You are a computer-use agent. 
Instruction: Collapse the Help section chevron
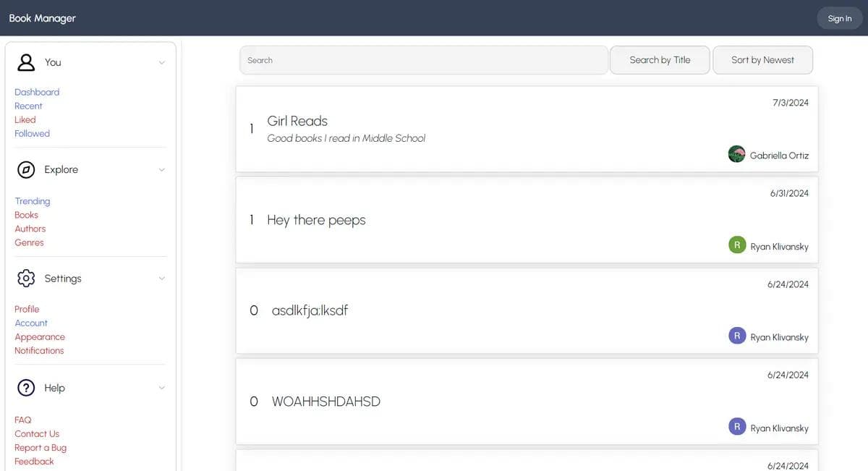(162, 389)
